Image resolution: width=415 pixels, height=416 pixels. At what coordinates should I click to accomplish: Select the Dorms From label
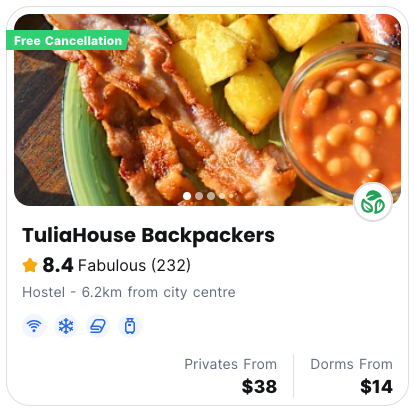pos(351,364)
